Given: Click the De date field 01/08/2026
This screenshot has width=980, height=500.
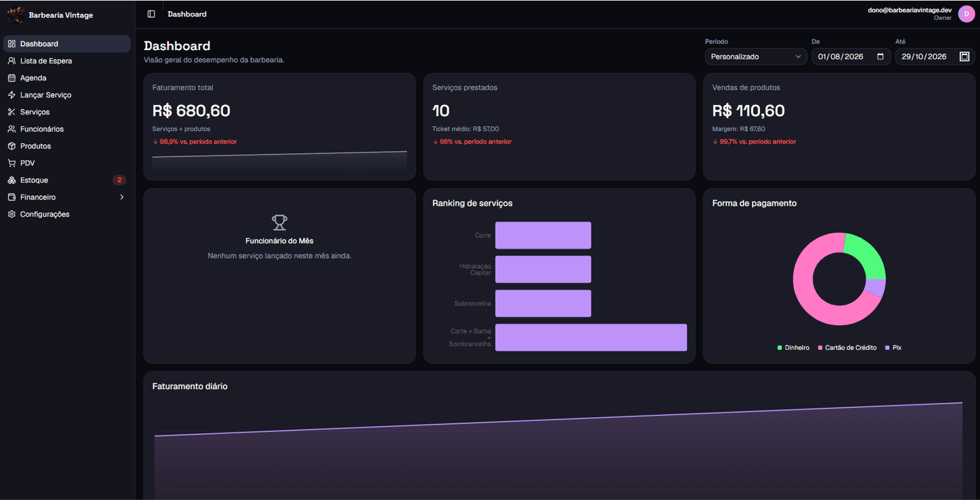Looking at the screenshot, I should point(850,56).
